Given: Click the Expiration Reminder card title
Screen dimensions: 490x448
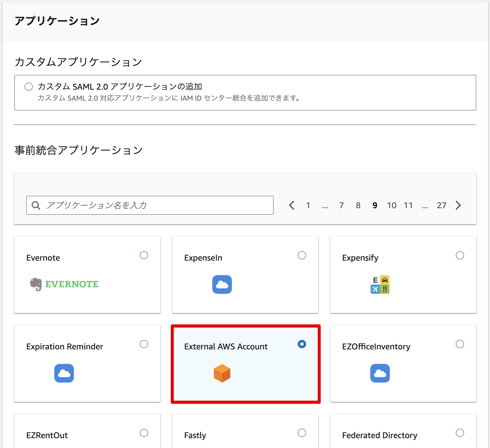Looking at the screenshot, I should point(65,346).
